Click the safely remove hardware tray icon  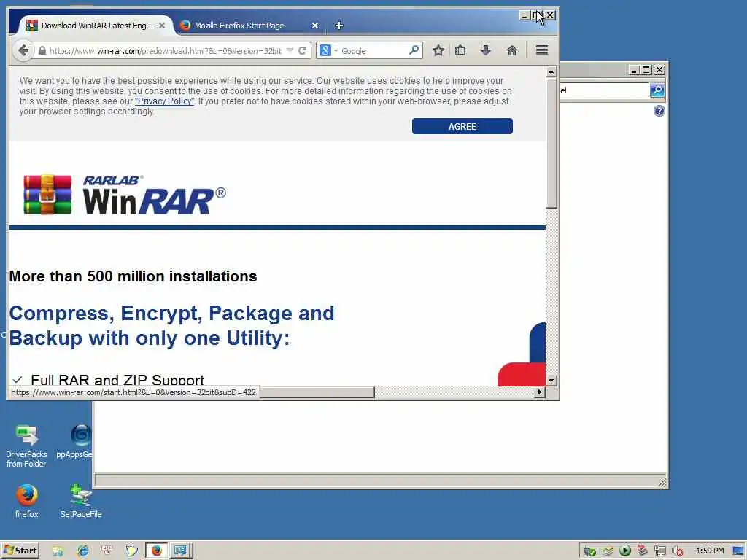pos(589,551)
